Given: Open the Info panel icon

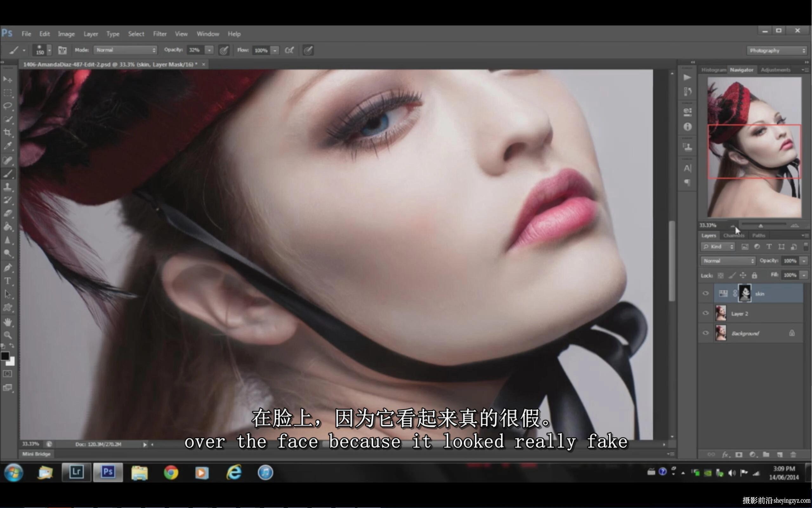Looking at the screenshot, I should (x=688, y=127).
